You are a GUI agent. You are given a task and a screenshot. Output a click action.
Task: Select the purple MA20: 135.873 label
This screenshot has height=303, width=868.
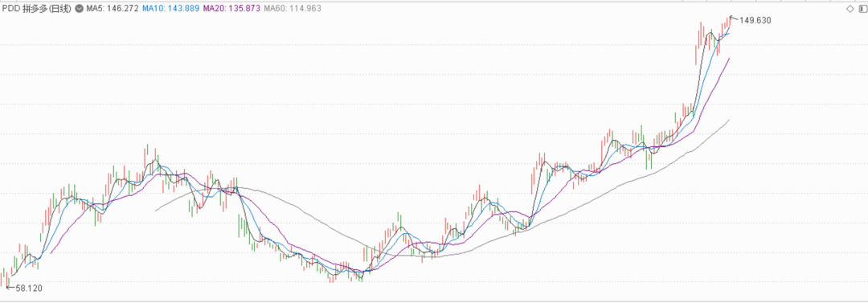click(x=232, y=8)
